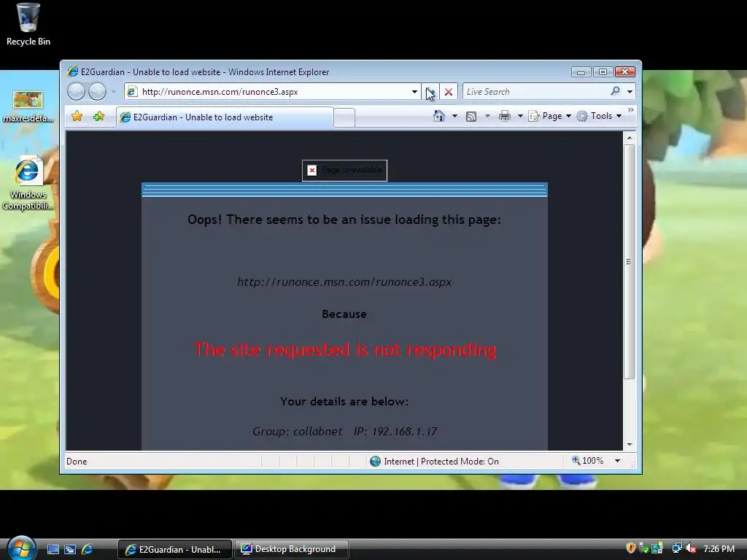Click the scroll up arrow

(x=630, y=138)
